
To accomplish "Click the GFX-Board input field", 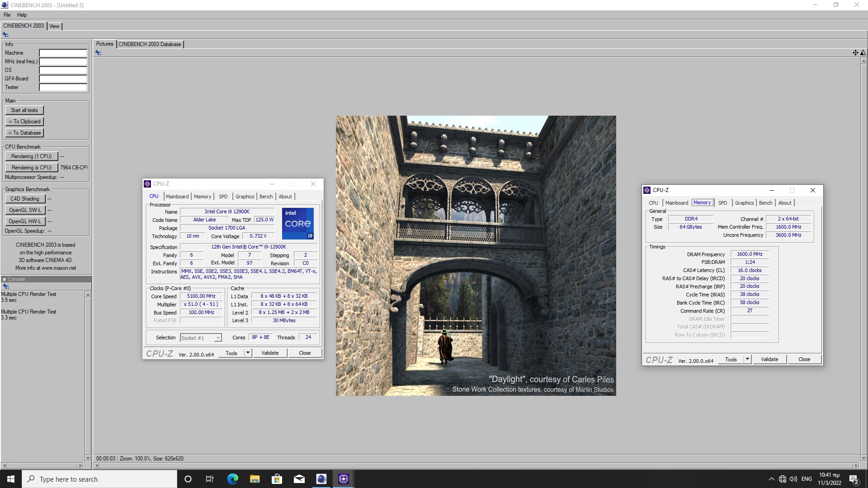I will click(63, 79).
